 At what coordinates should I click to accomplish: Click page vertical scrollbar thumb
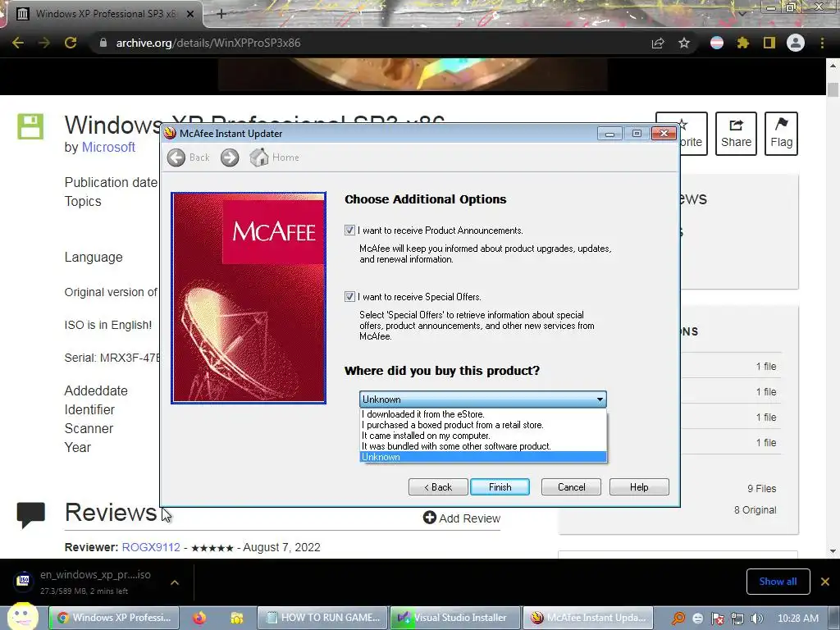[833, 89]
